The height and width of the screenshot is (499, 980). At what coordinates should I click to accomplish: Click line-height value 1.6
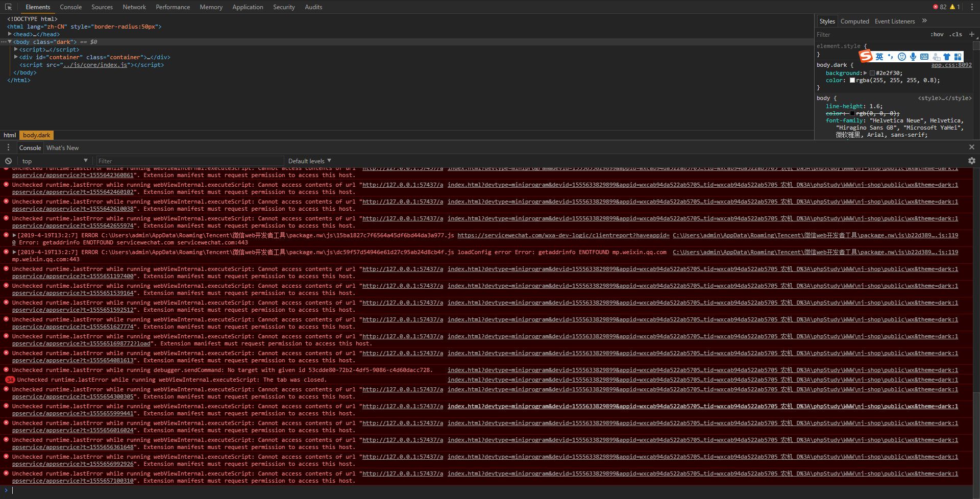875,106
